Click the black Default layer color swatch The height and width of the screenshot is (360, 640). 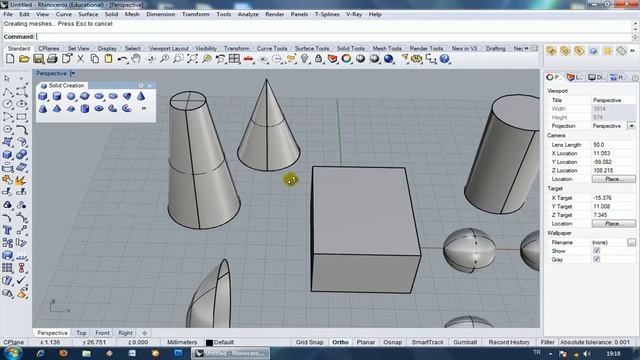coord(209,342)
